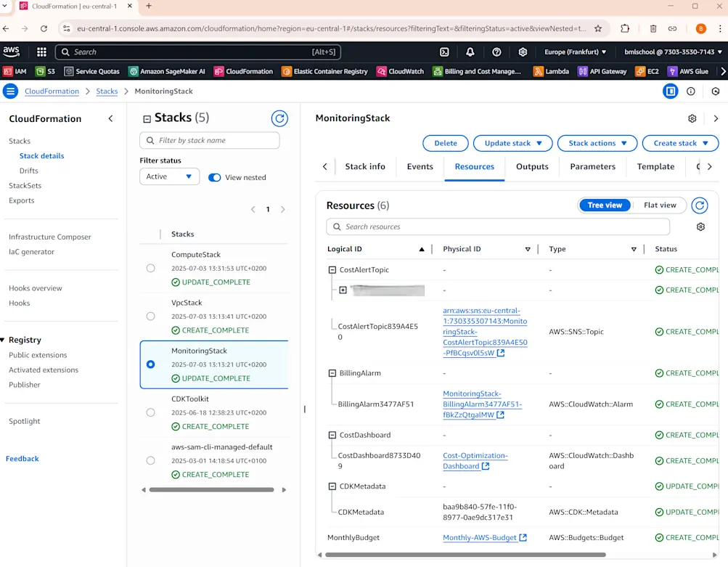The width and height of the screenshot is (728, 567).
Task: Click the Delete button
Action: 445,143
